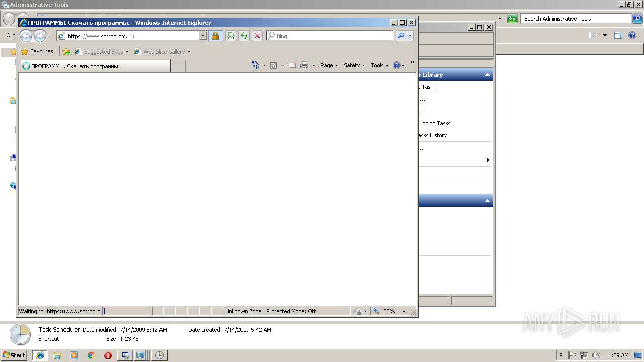
Task: Click the security lock icon
Action: click(x=215, y=36)
